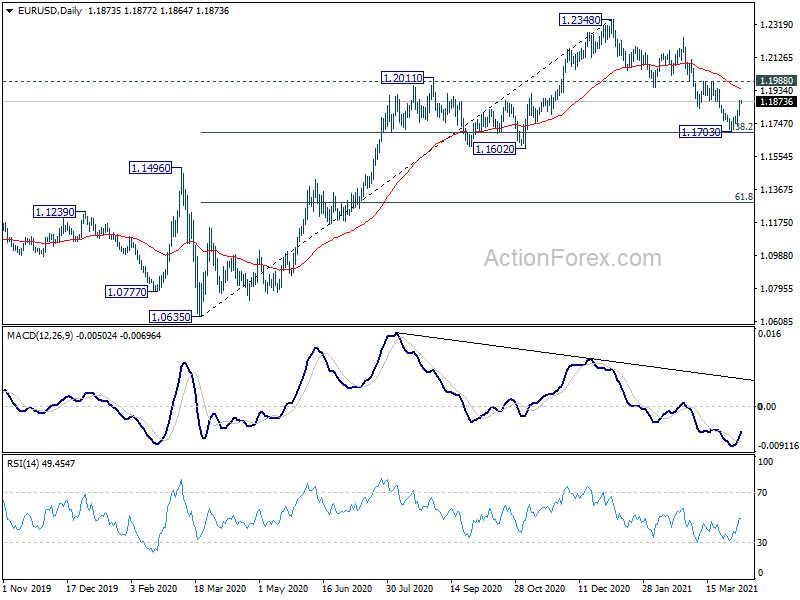Screen dimensions: 800x600
Task: Click the MACD(12,26,9) indicator label
Action: (40, 336)
